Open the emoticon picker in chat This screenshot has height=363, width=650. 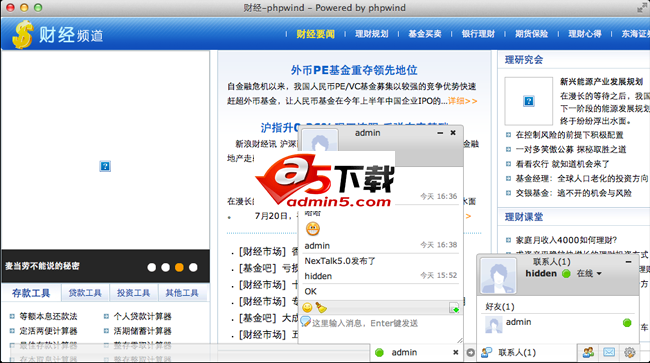(307, 307)
